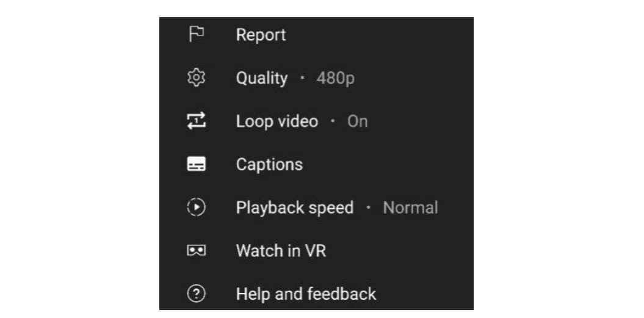Change the 480p resolution value
Screen dimensions: 644x318
335,78
